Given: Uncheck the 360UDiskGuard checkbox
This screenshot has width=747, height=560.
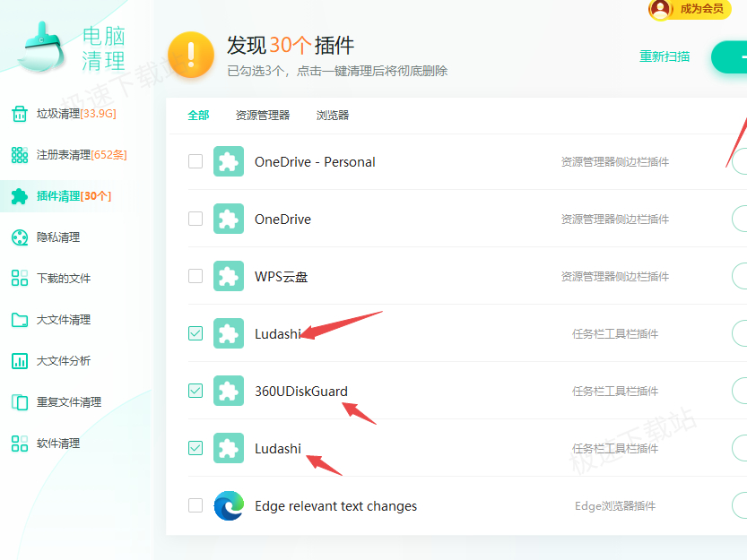Looking at the screenshot, I should click(x=195, y=391).
